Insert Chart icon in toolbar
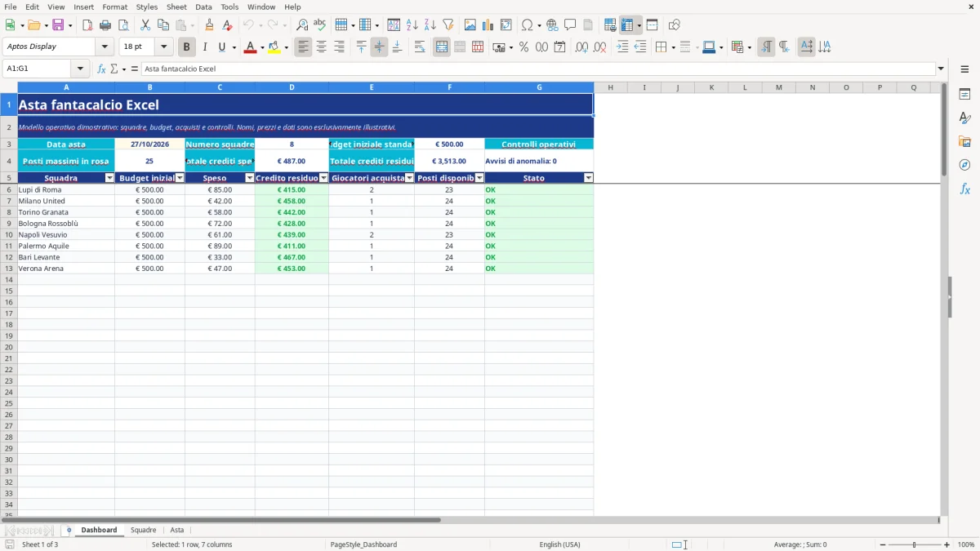 [x=488, y=25]
